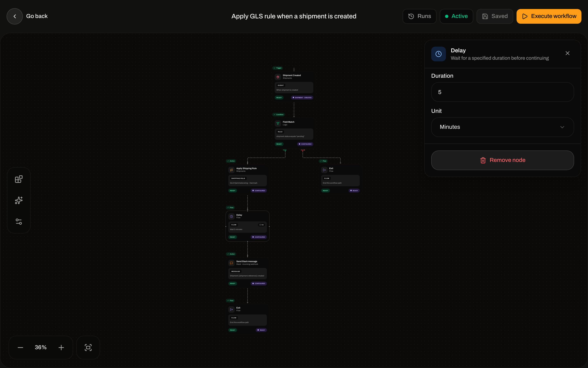Click the workflow title text
The width and height of the screenshot is (588, 368).
point(294,16)
